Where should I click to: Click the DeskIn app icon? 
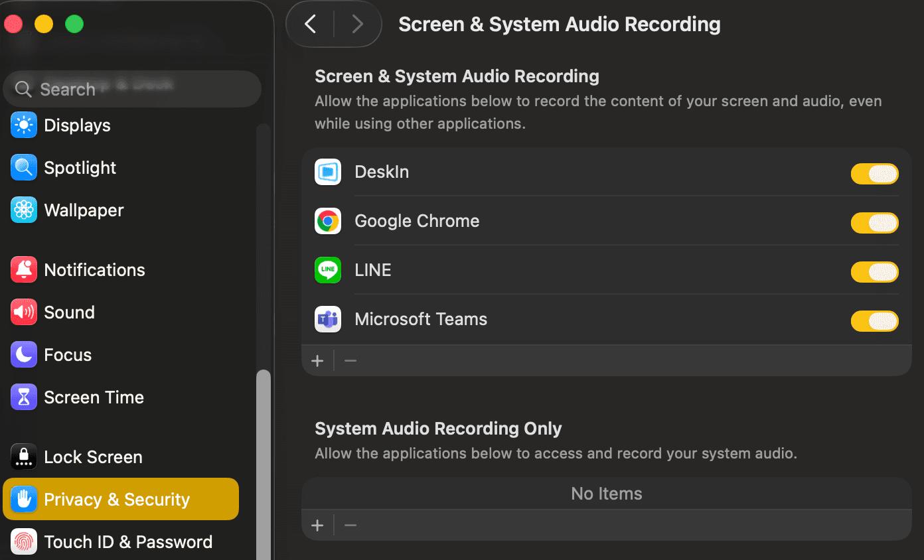click(327, 171)
